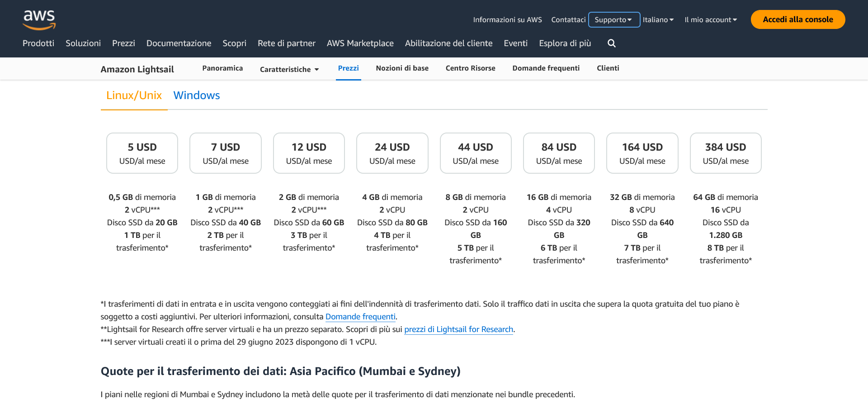Image resolution: width=868 pixels, height=413 pixels.
Task: Click the '64 GB di memoria' text
Action: 726,197
